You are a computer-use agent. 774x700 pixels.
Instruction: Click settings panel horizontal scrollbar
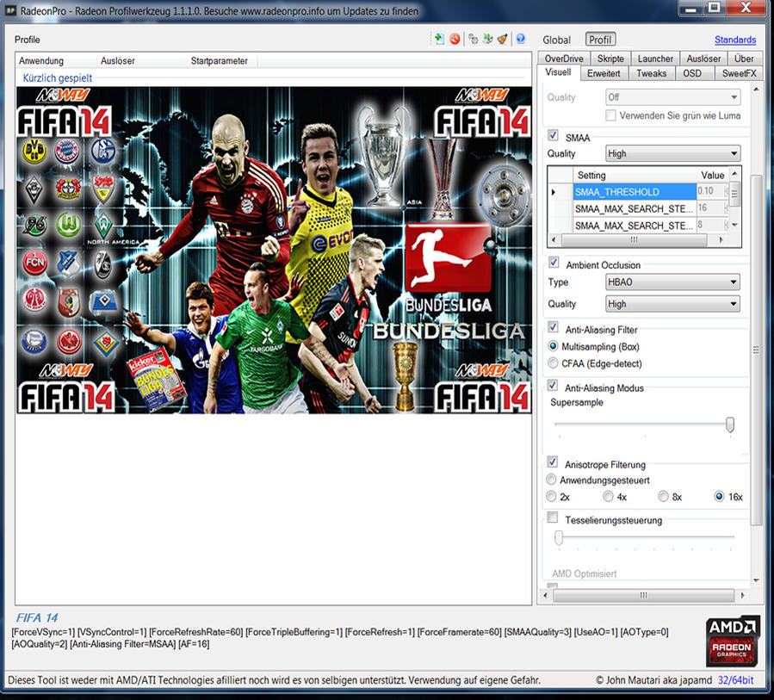point(643,595)
